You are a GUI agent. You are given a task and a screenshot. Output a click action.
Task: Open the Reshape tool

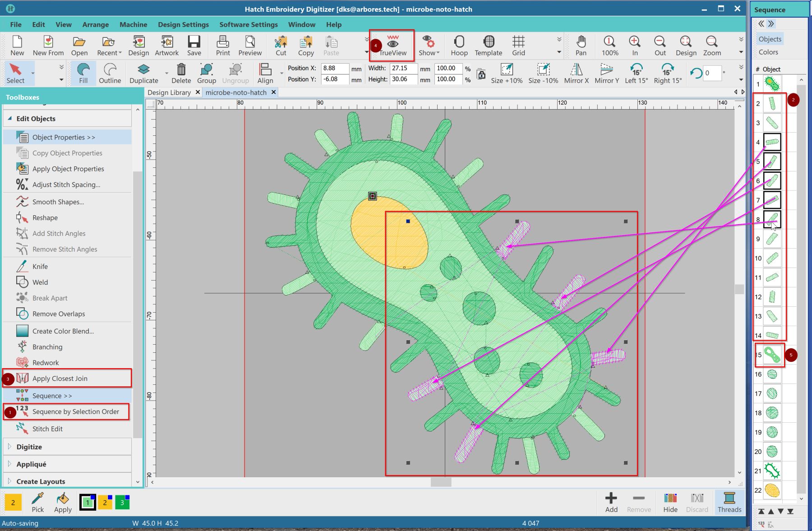tap(45, 218)
